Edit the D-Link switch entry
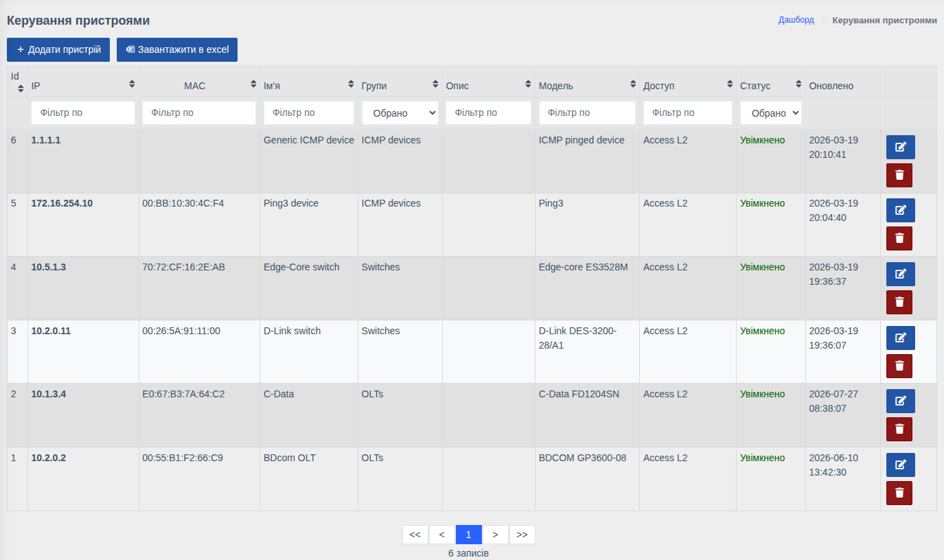The width and height of the screenshot is (944, 560). 900,338
